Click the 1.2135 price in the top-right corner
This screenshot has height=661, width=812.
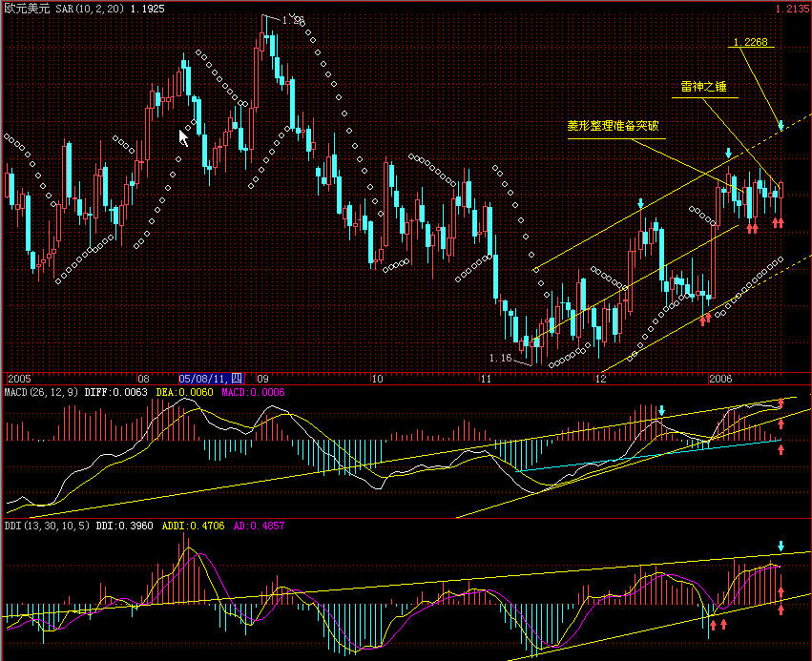[792, 9]
